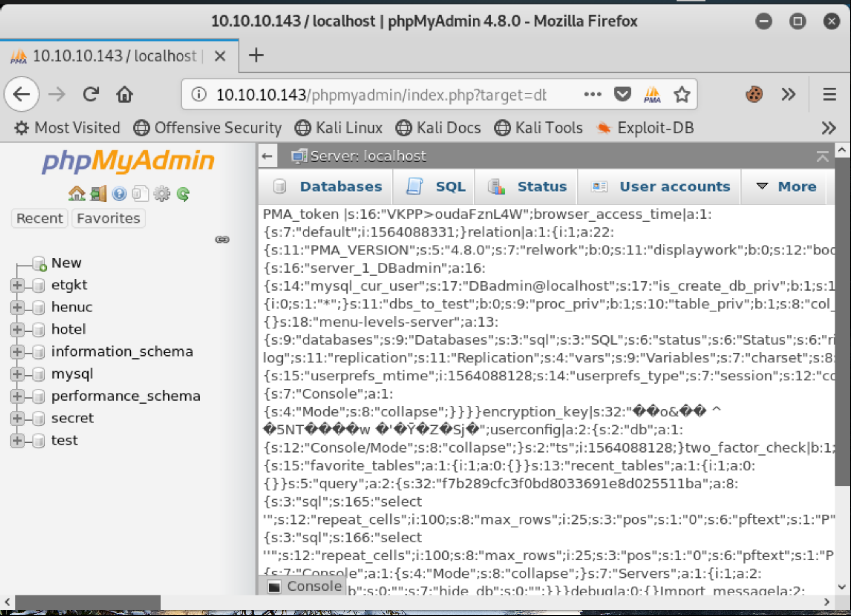Open the Kali Linux bookmark
This screenshot has width=851, height=616.
point(338,128)
